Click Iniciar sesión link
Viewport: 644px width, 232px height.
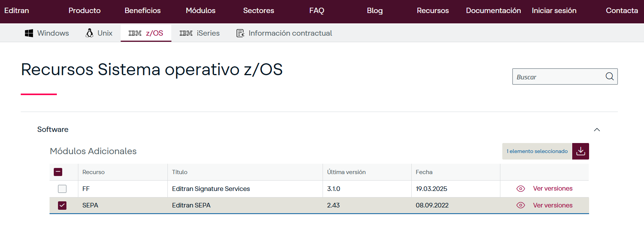554,11
